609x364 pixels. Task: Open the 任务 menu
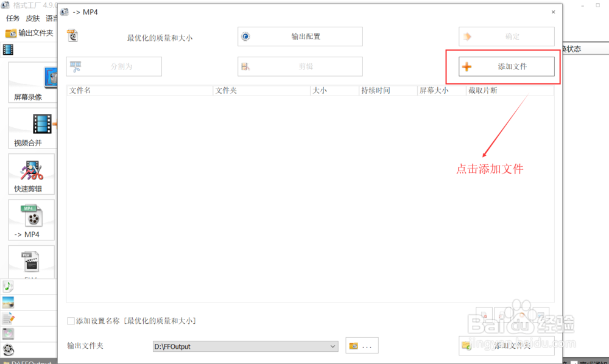[x=12, y=18]
